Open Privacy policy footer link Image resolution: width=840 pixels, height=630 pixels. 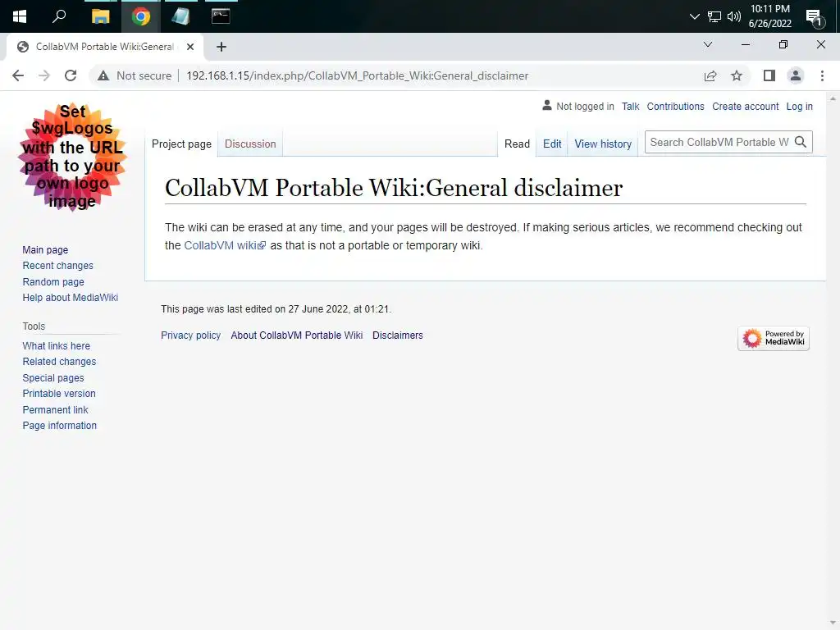tap(190, 336)
